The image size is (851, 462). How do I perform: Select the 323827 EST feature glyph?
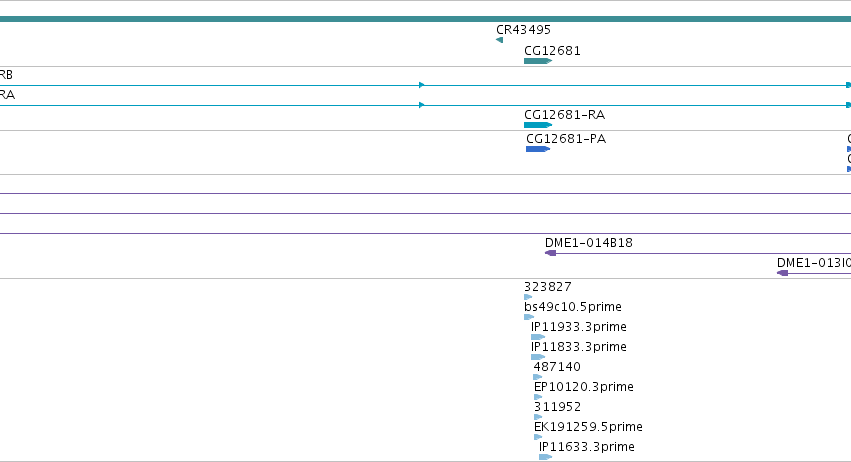[528, 297]
